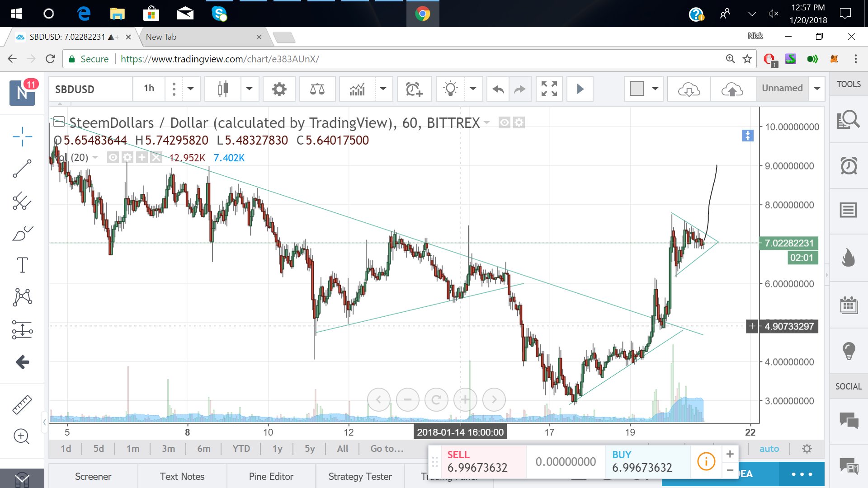
Task: Select the pitchfork drawing tool
Action: click(22, 201)
